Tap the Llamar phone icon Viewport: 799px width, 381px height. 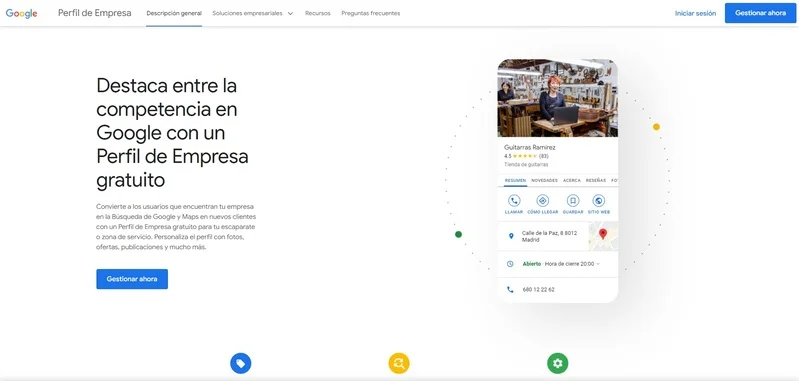pos(514,201)
